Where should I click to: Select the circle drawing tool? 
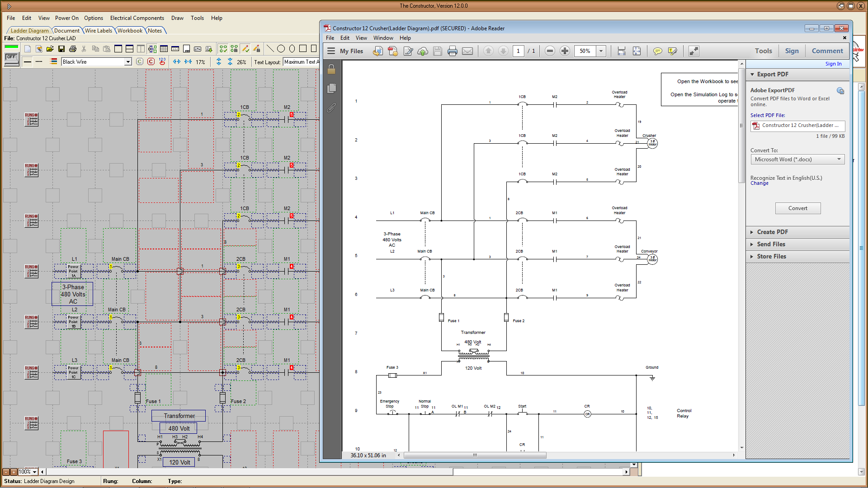(281, 48)
